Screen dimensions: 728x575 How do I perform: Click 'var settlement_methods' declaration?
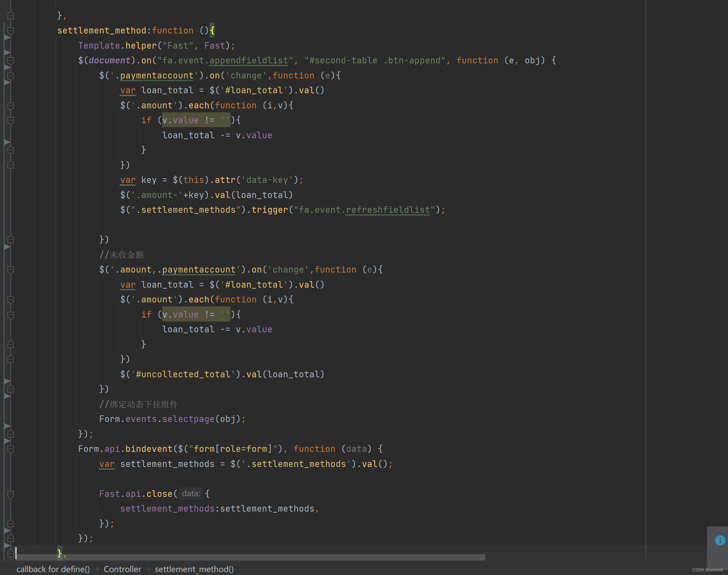(x=246, y=464)
